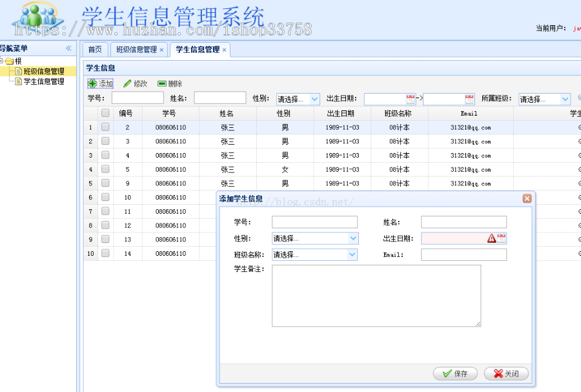Collapse the 导航菜单 sidebar with the « icon
The height and width of the screenshot is (392, 581).
(x=69, y=48)
